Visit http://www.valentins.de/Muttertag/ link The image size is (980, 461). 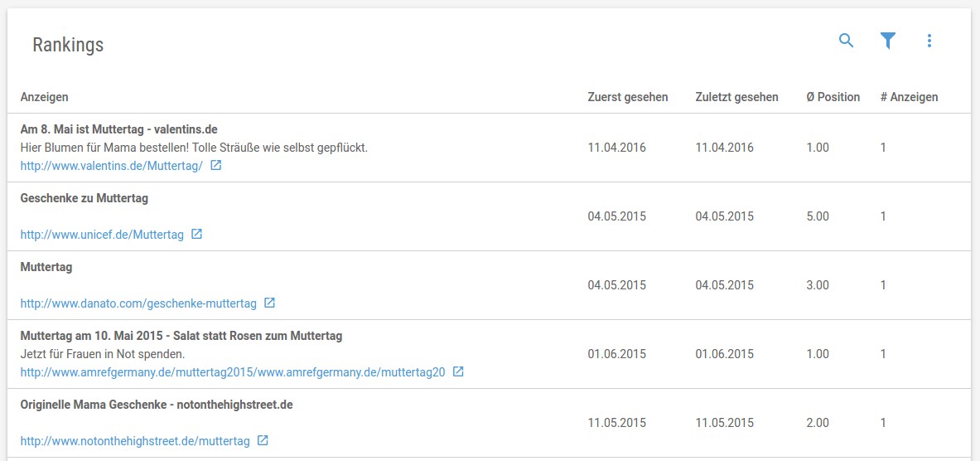click(112, 166)
